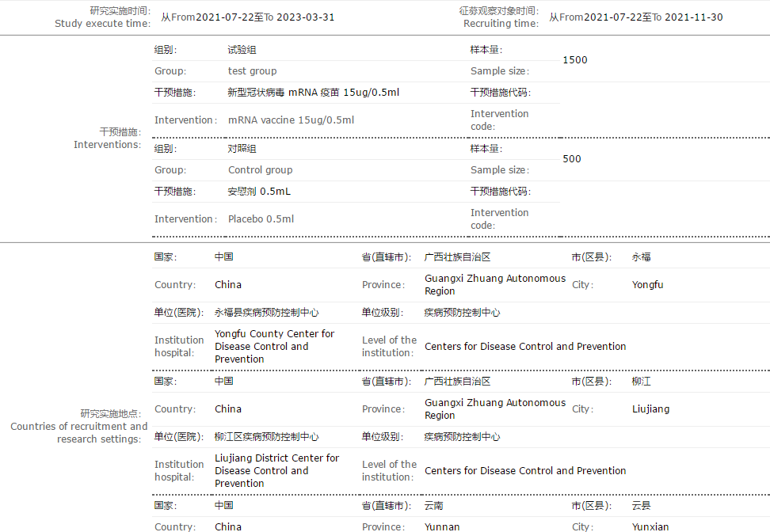This screenshot has width=770, height=532.
Task: Click the 'mRNA vaccine 15ug/0.5ml' intervention text
Action: point(291,120)
